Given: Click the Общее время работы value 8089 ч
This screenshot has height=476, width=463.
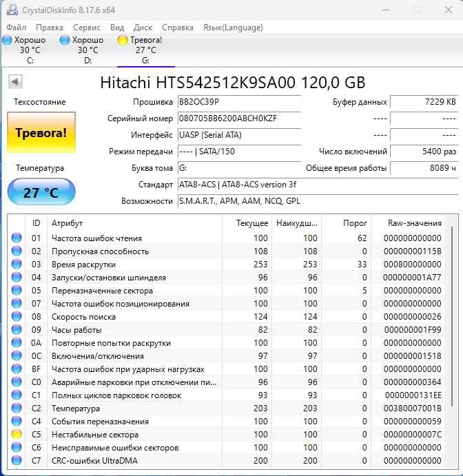Looking at the screenshot, I should pos(424,168).
